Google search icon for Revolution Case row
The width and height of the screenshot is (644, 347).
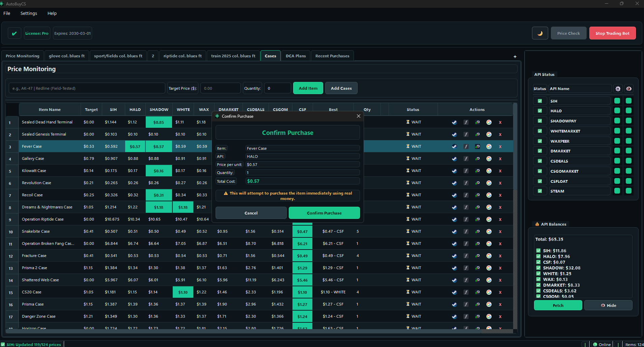click(489, 183)
